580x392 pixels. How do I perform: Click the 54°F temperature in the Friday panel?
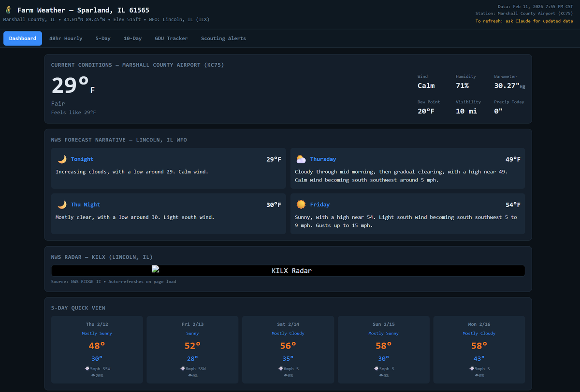coord(513,205)
